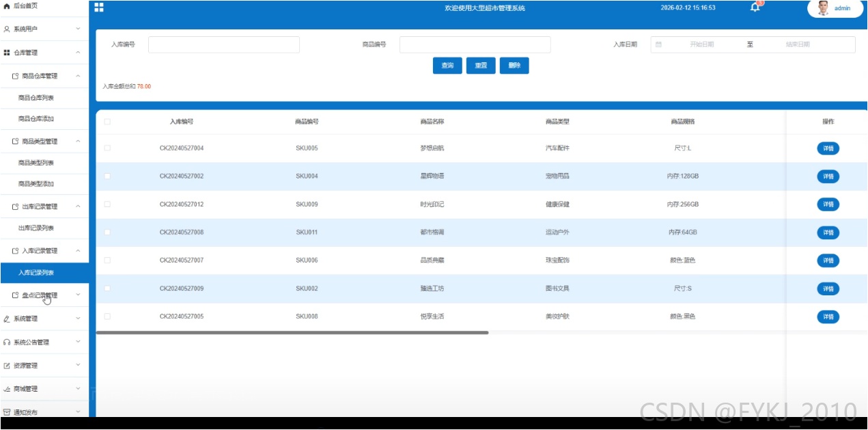The width and height of the screenshot is (868, 430).
Task: Click the icon beside 入库记录管理
Action: pyautogui.click(x=15, y=251)
